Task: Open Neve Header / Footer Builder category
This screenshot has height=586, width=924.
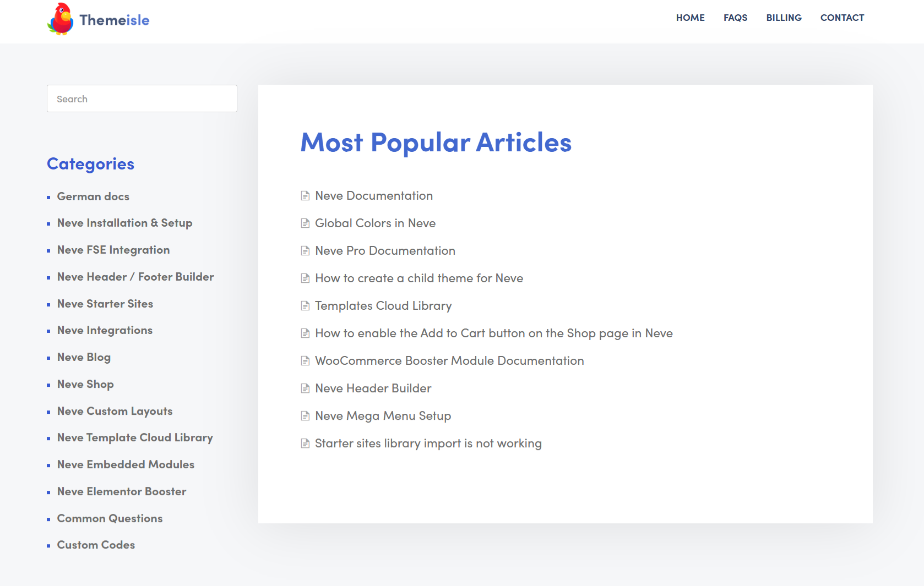Action: pos(135,277)
